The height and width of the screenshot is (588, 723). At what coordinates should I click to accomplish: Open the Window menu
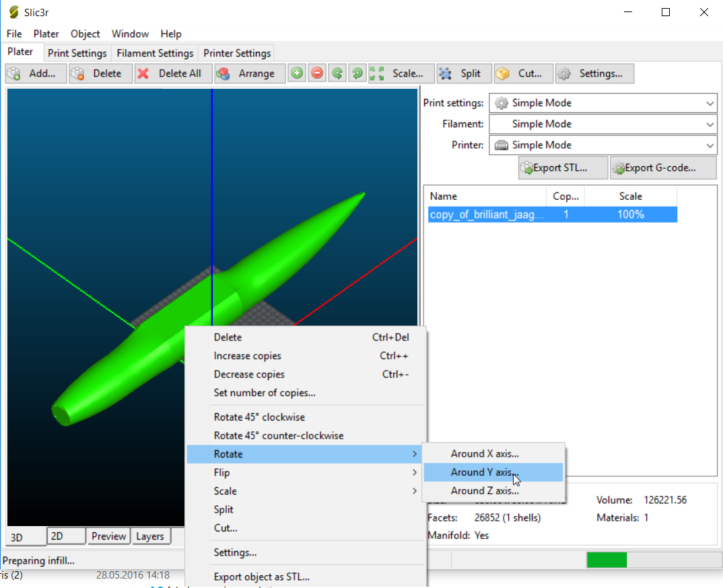[x=130, y=34]
